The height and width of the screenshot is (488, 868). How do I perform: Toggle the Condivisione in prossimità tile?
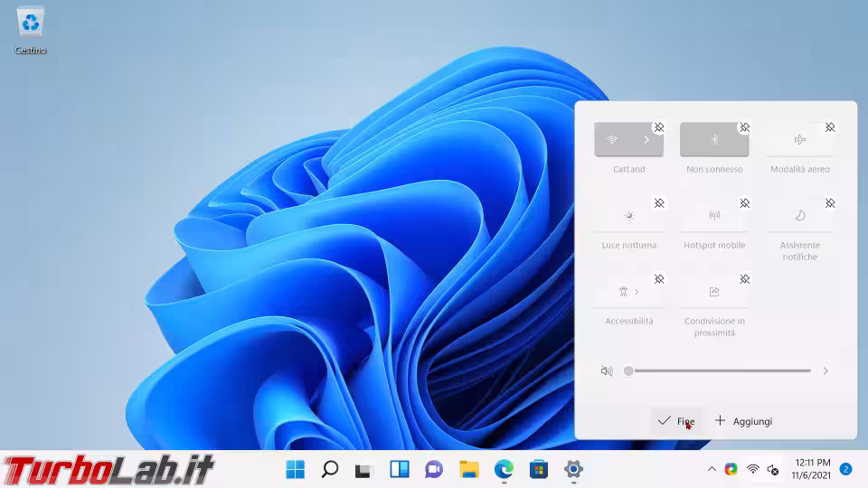(x=713, y=292)
